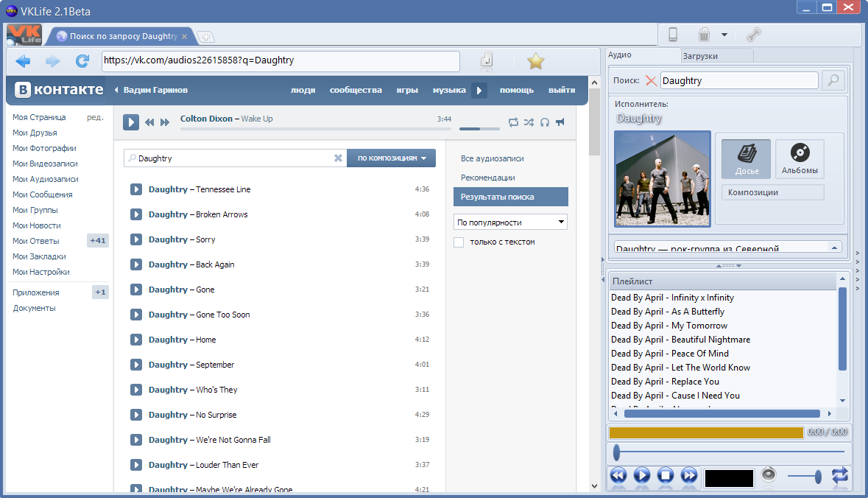This screenshot has width=868, height=498.
Task: Play Daughtry – Broken Arrows
Action: pyautogui.click(x=136, y=214)
